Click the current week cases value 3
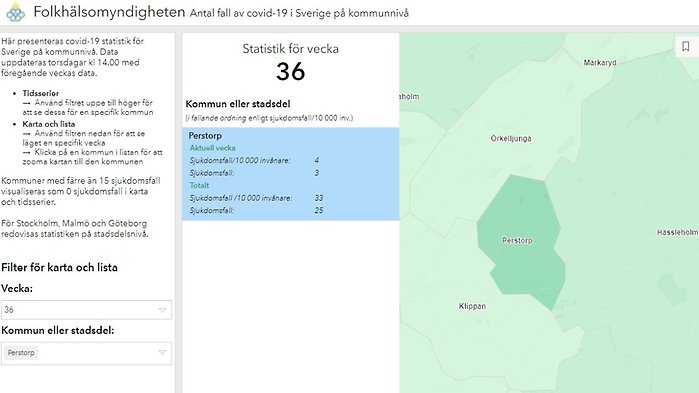Viewport: 699px width, 393px height. [317, 173]
